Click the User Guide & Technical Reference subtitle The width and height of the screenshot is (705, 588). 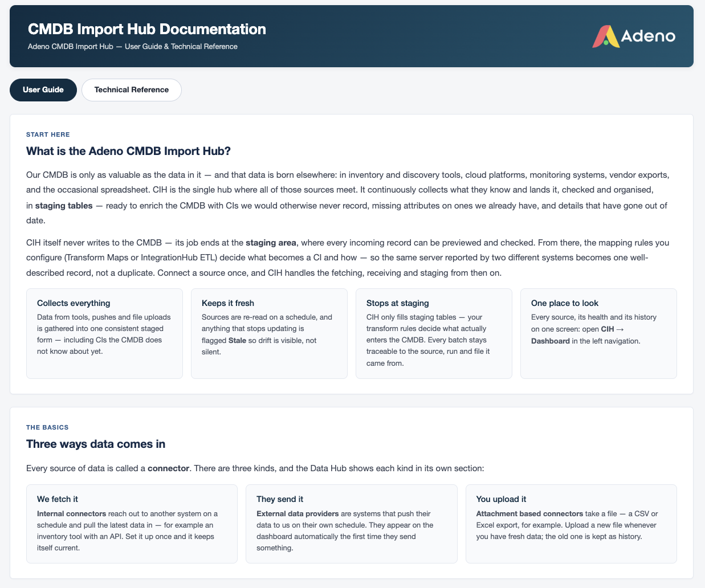[x=133, y=47]
